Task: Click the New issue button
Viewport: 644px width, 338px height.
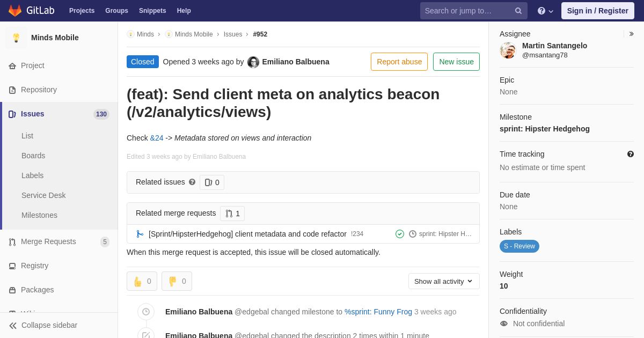Action: [x=456, y=62]
